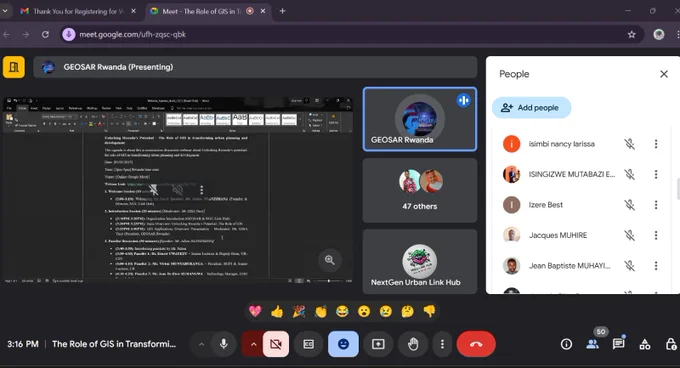Open the chat with everyone icon
680x368 pixels.
618,344
